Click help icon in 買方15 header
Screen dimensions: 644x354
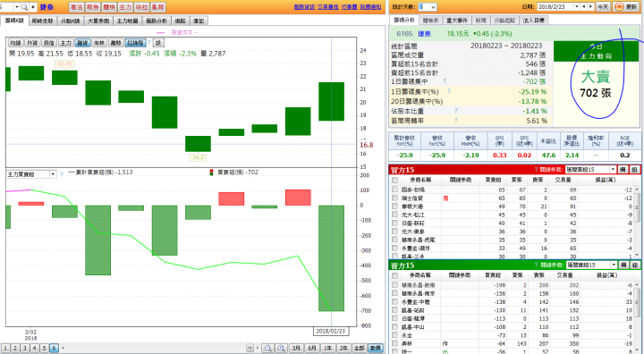536,170
